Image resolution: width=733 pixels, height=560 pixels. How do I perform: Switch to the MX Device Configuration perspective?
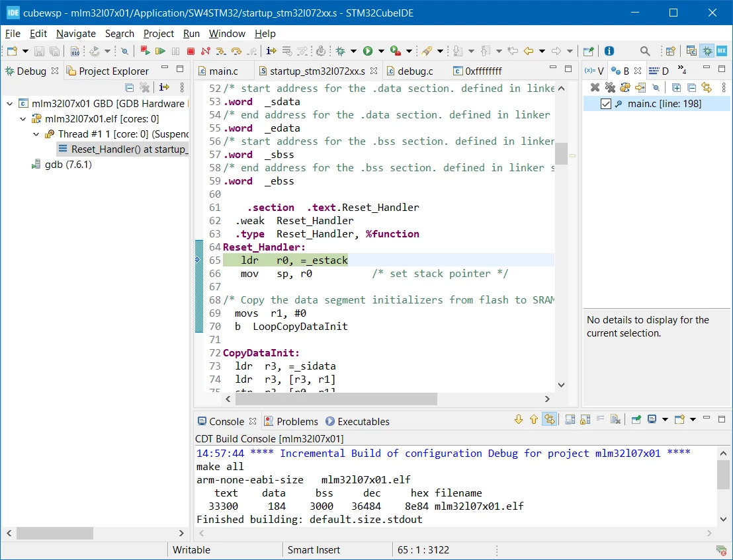721,51
